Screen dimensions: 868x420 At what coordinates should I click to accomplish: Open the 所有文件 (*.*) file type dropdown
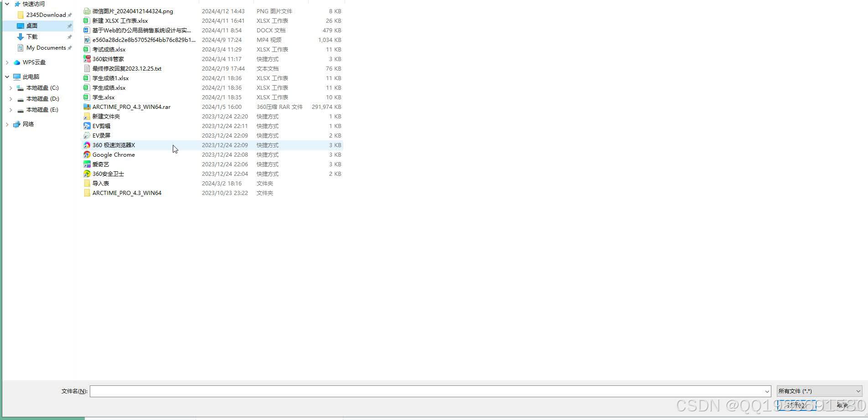tap(820, 391)
